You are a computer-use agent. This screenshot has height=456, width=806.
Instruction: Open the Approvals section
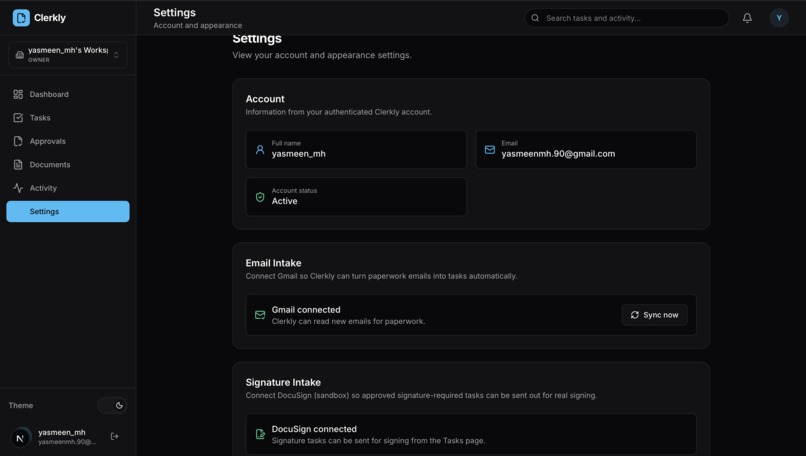click(68, 141)
